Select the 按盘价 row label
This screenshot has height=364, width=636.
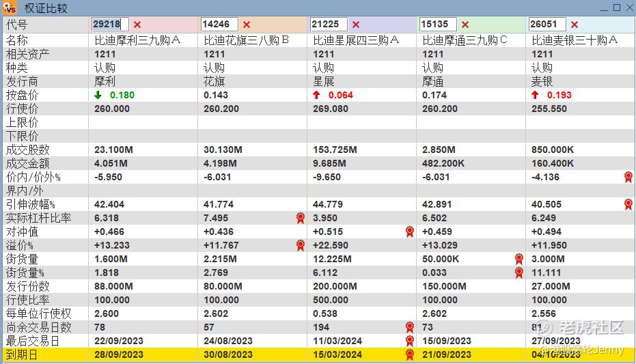click(22, 95)
